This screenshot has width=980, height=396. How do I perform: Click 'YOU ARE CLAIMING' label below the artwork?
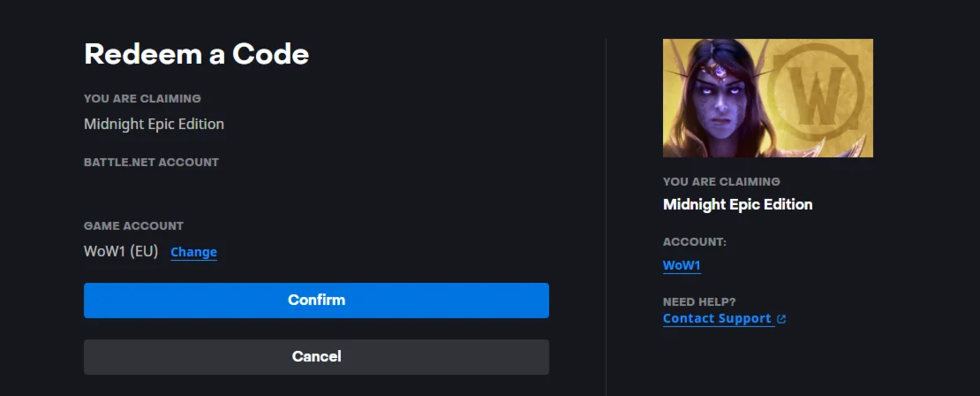[x=721, y=181]
